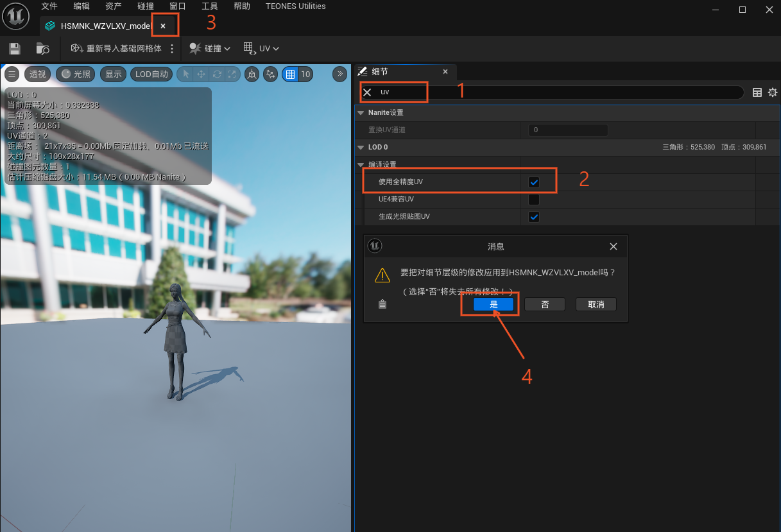Uncheck the 使用全精度UV checkbox
This screenshot has width=781, height=532.
pyautogui.click(x=534, y=182)
